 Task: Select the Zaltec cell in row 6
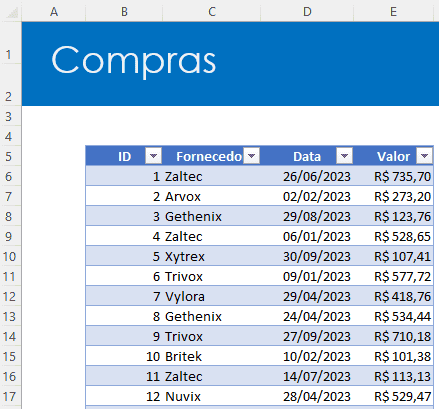[212, 176]
